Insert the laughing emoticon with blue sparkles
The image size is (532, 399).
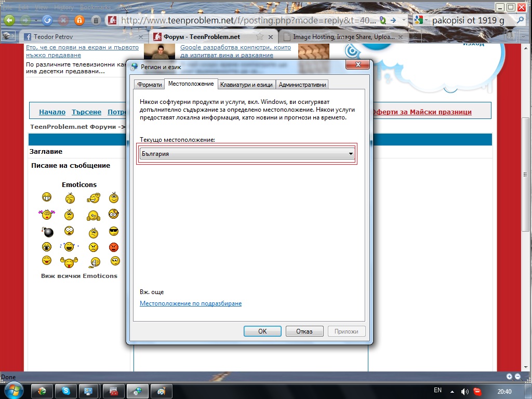tap(69, 246)
